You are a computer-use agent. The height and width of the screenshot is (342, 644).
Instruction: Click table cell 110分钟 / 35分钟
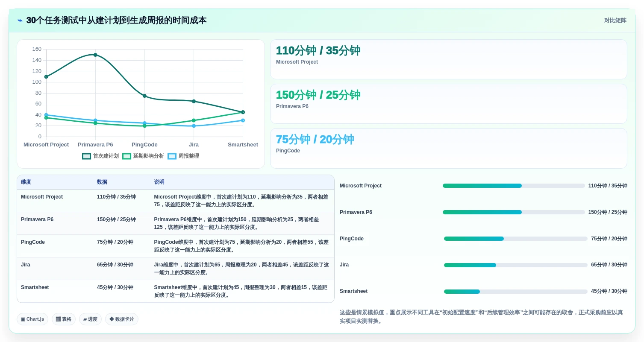116,197
